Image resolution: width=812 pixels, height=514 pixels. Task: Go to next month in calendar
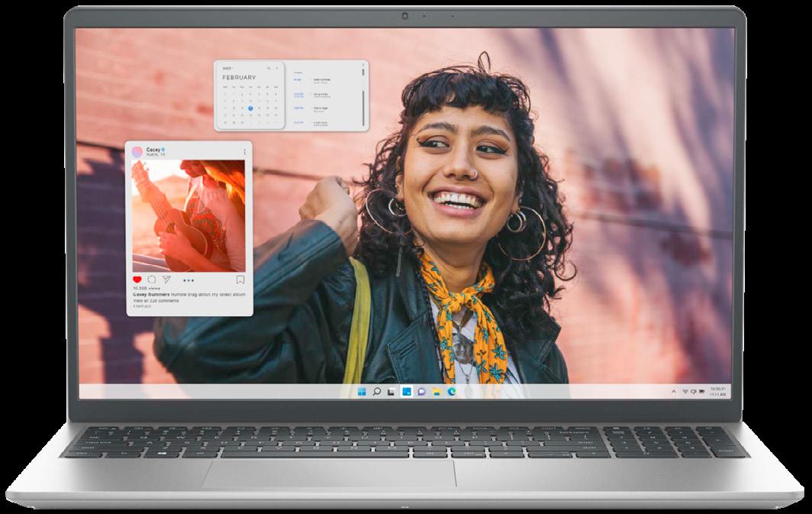tap(276, 68)
